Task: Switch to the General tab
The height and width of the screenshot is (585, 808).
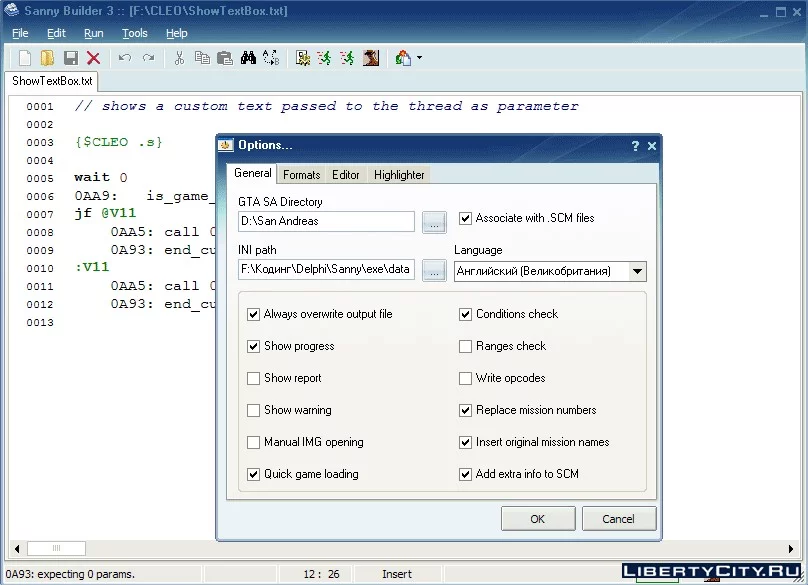Action: click(x=252, y=173)
